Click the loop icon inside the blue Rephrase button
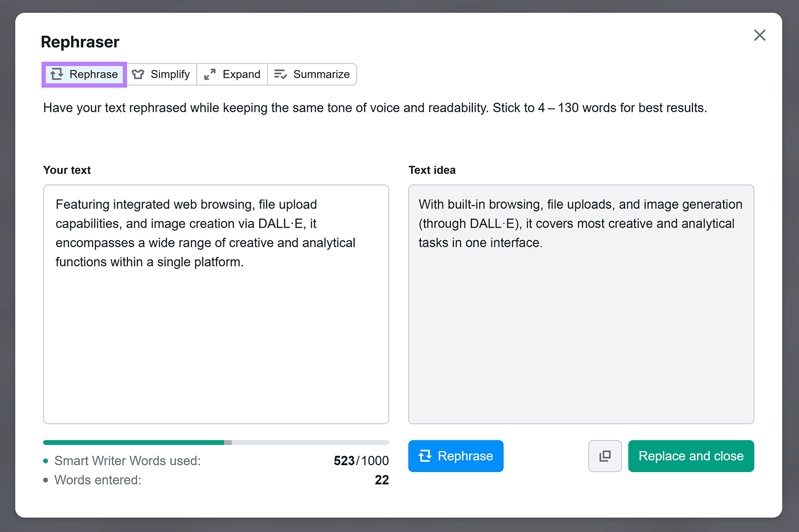This screenshot has width=799, height=532. (425, 456)
